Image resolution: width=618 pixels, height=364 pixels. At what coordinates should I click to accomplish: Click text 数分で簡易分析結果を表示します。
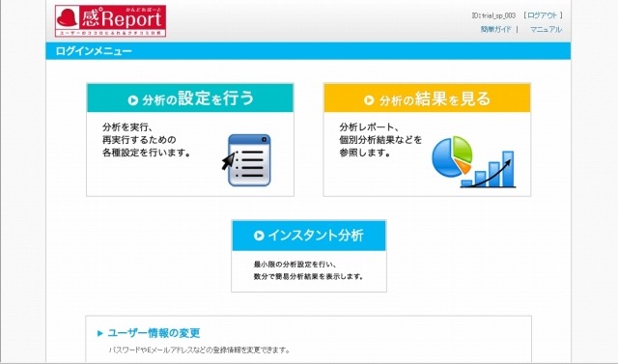click(309, 276)
